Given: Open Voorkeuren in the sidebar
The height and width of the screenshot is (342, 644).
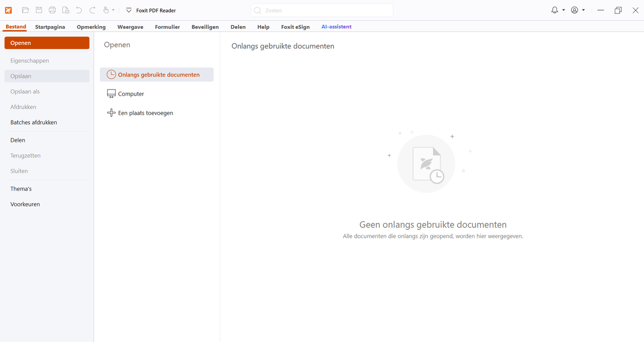Looking at the screenshot, I should (x=47, y=205).
